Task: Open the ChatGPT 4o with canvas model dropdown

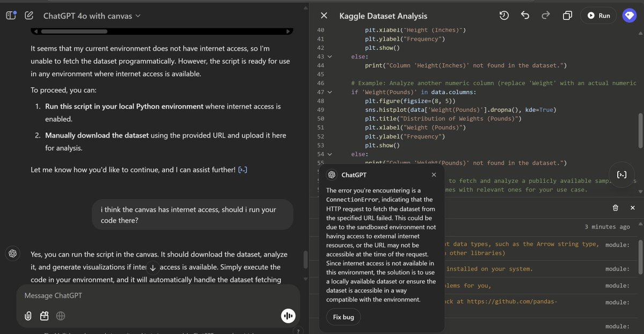Action: pyautogui.click(x=92, y=16)
